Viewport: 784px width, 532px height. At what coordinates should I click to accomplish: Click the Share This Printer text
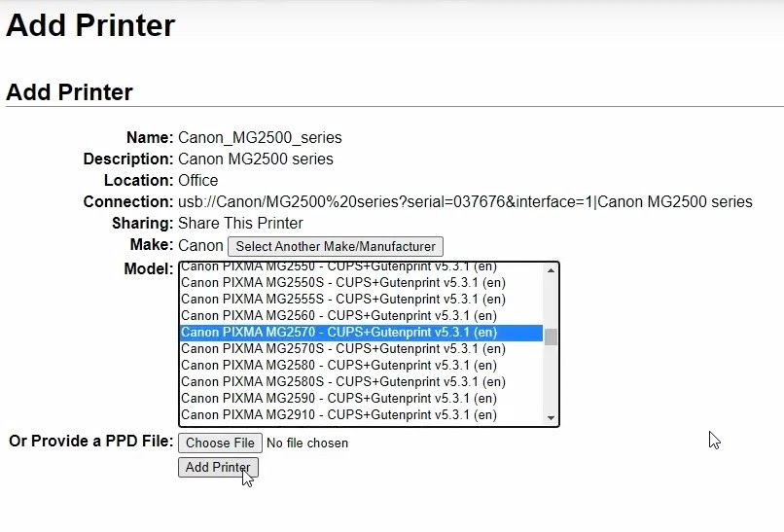tap(240, 223)
